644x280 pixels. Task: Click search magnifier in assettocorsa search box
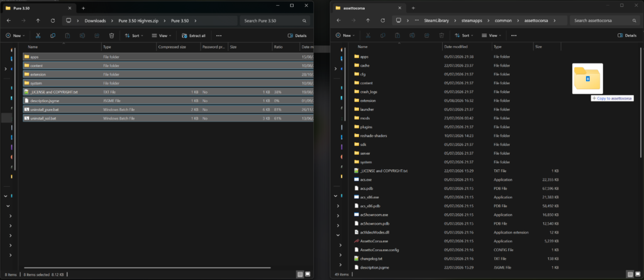(x=634, y=21)
